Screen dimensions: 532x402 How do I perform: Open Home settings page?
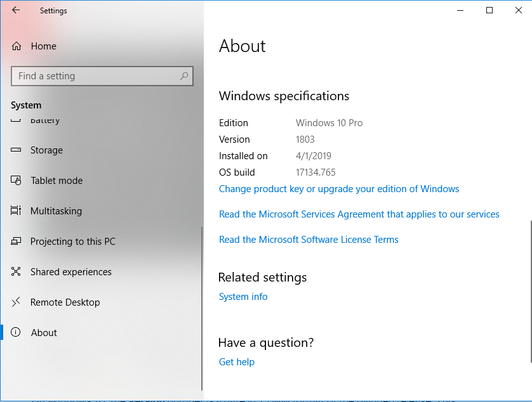coord(43,46)
